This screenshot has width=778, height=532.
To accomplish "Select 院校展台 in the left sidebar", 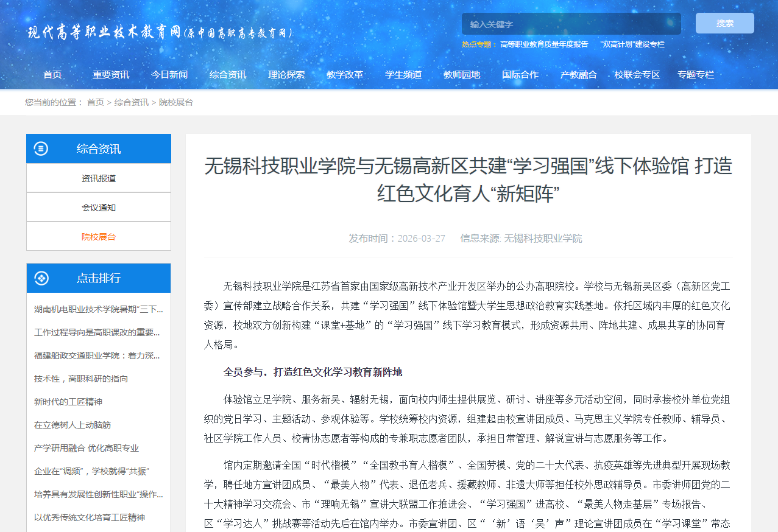I will (99, 237).
